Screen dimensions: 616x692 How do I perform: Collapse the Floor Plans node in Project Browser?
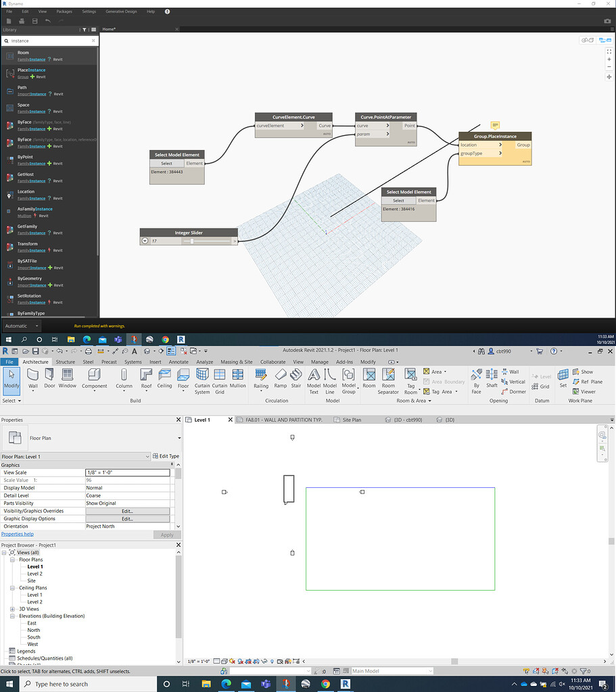click(11, 560)
